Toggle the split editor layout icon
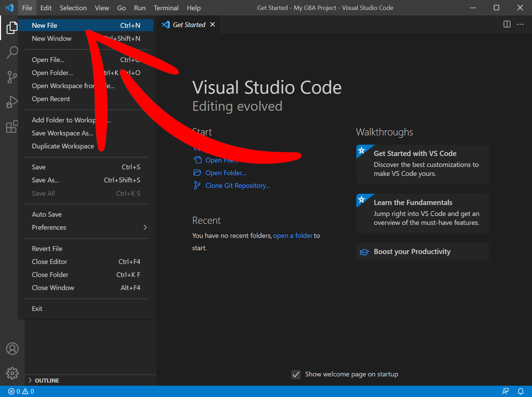Screen dimensions: 532x397 pos(507,24)
